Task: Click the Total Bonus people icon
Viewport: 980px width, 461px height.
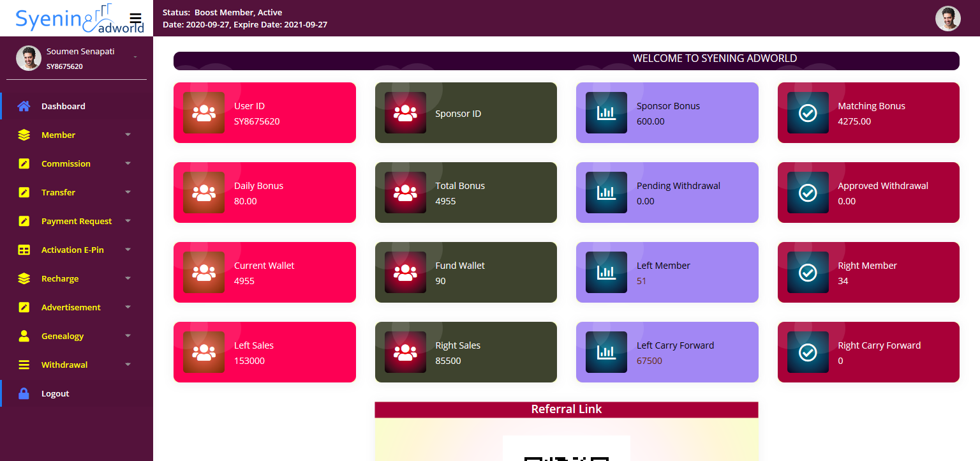Action: tap(405, 193)
